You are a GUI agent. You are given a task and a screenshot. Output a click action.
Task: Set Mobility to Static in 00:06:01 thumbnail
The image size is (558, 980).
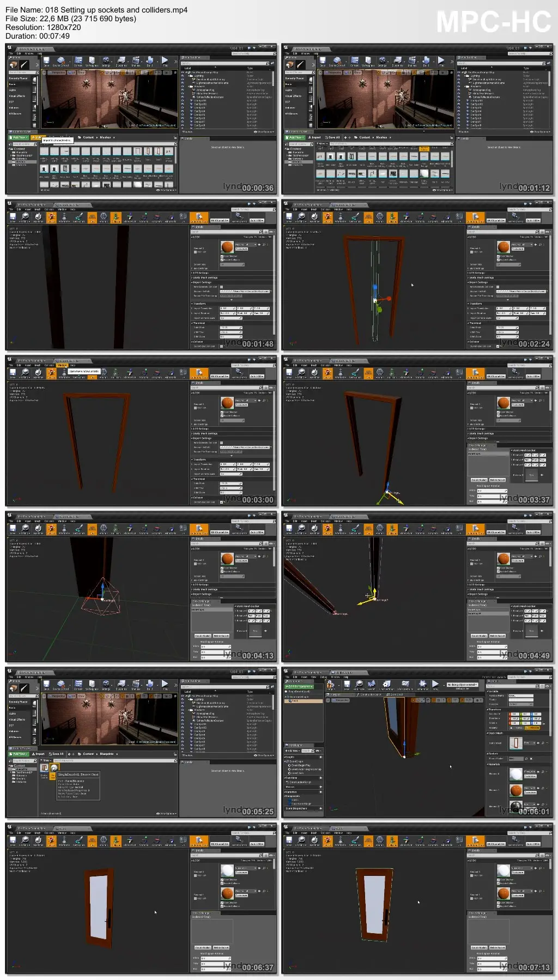tap(517, 728)
